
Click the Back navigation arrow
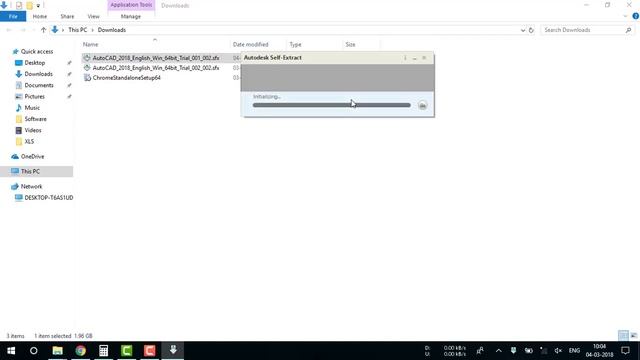(x=9, y=30)
